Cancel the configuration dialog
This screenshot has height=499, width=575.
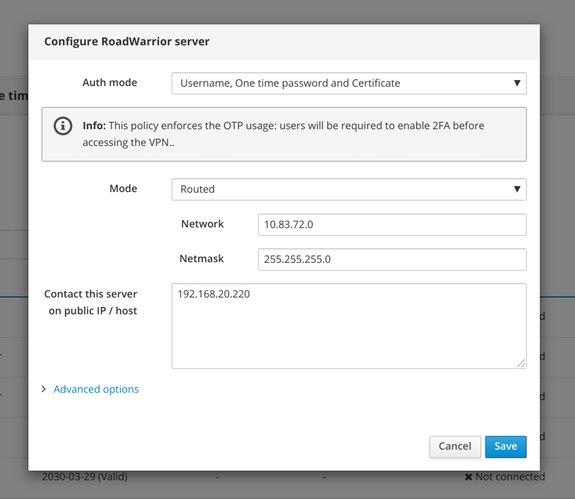pos(455,447)
